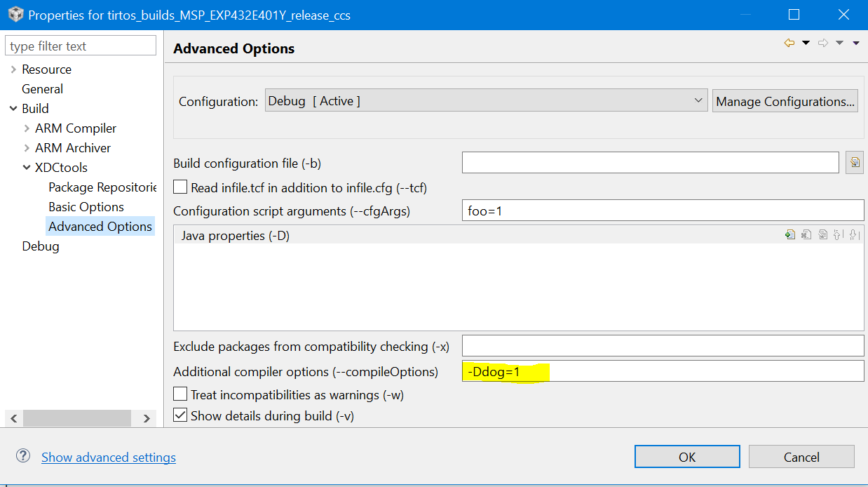The image size is (868, 487).
Task: Uncheck Show details during build
Action: click(181, 415)
